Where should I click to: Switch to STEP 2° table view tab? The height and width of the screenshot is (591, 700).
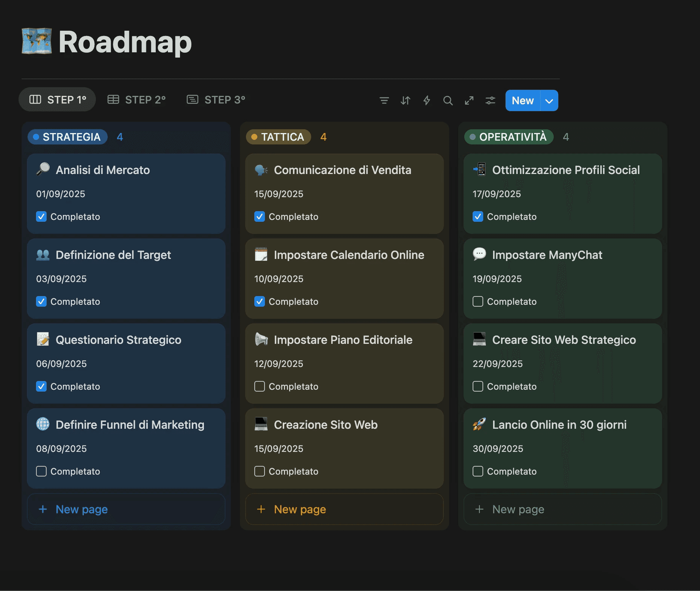tap(136, 100)
